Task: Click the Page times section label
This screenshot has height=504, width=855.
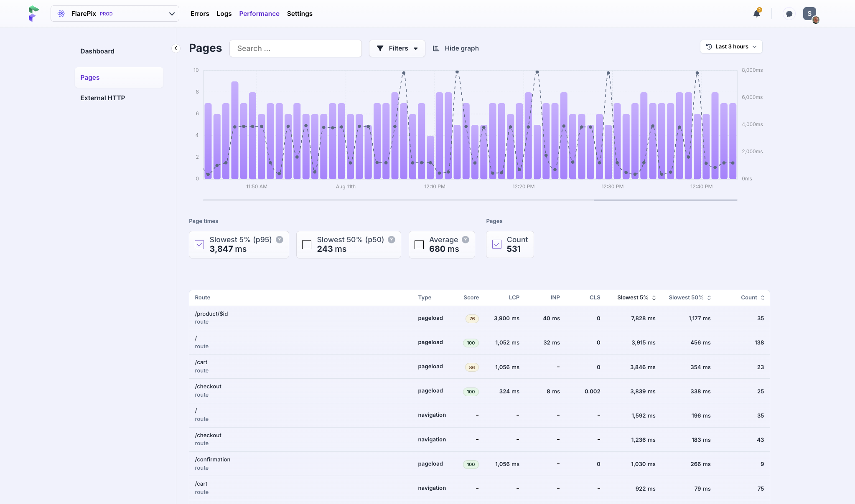Action: point(204,221)
